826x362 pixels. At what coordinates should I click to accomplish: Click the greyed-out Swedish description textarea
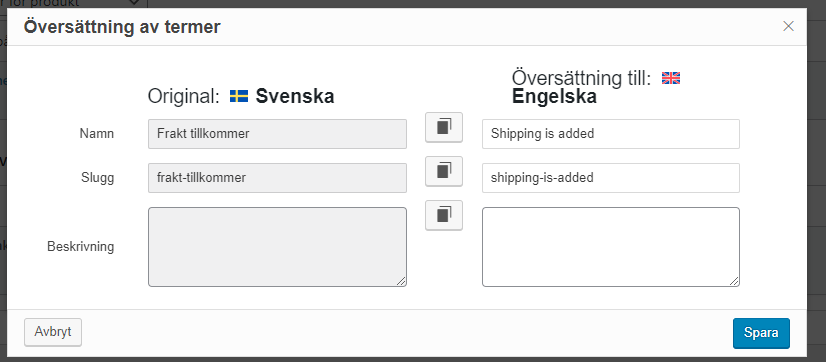[x=277, y=247]
